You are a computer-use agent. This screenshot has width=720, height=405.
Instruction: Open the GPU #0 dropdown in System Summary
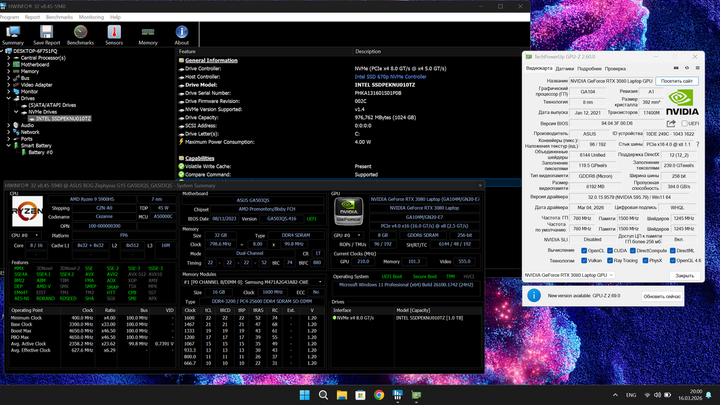(x=347, y=235)
